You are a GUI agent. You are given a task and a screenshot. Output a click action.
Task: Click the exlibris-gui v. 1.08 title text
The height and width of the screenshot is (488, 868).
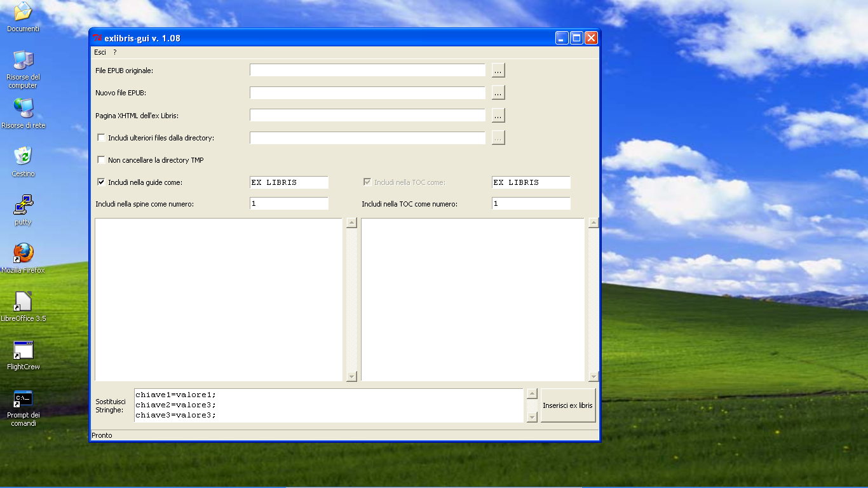142,38
